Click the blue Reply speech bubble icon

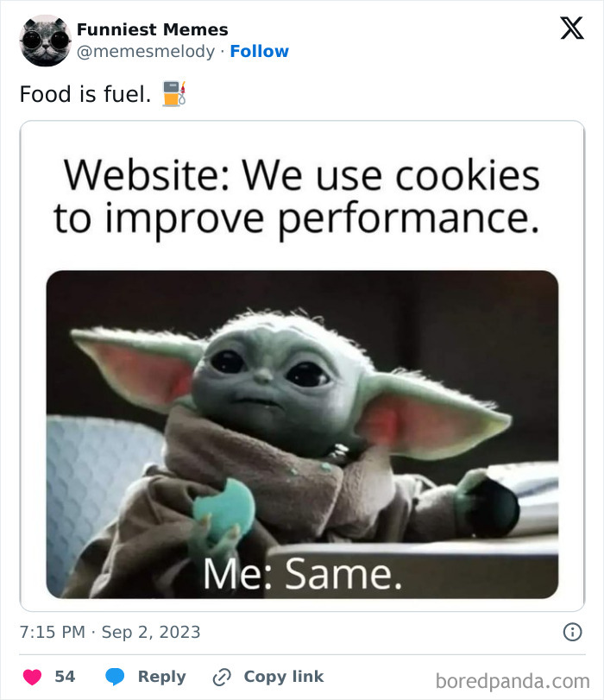coord(116,677)
